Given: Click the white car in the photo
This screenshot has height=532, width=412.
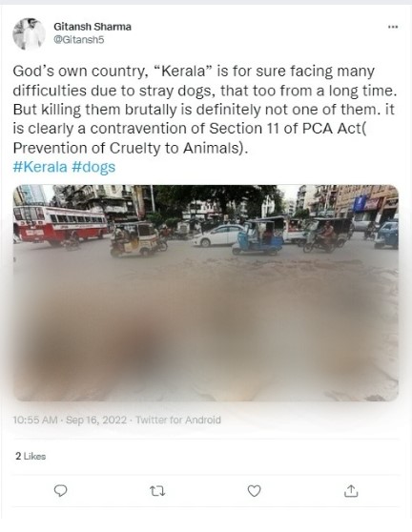Looking at the screenshot, I should tap(217, 235).
